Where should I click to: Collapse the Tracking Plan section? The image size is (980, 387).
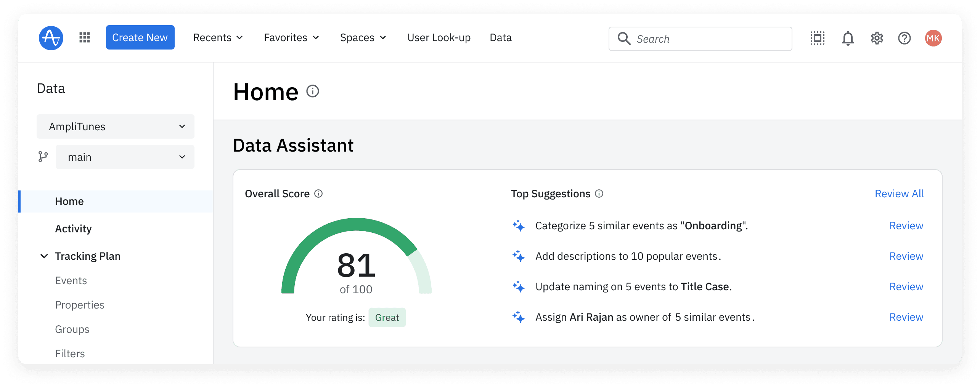[44, 256]
